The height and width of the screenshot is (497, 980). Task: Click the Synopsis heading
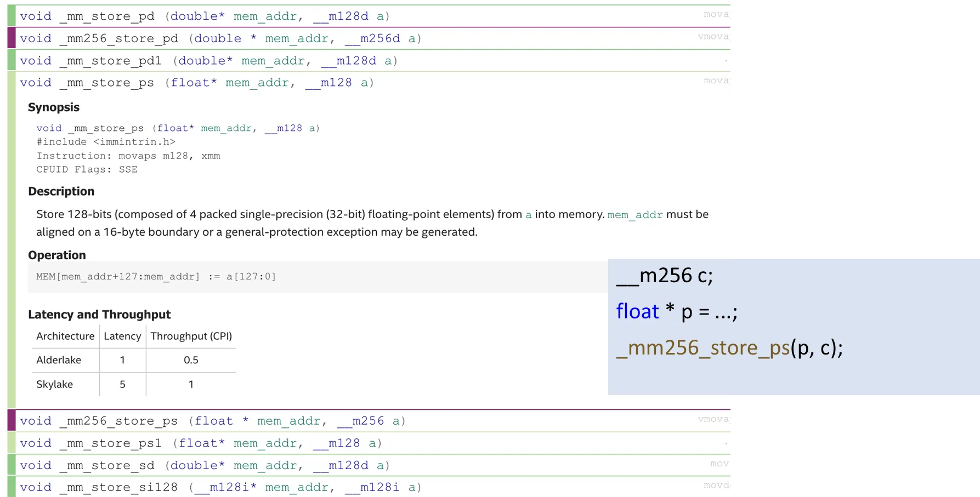point(54,107)
